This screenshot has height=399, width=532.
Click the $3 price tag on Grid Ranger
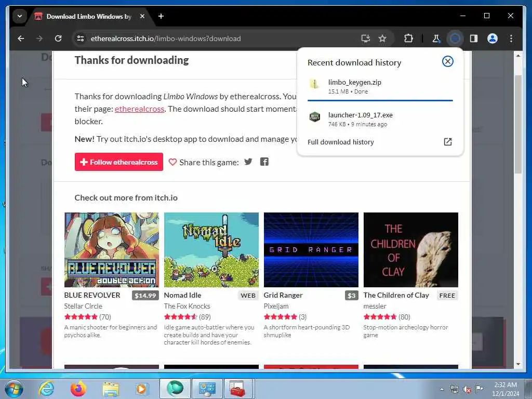352,296
